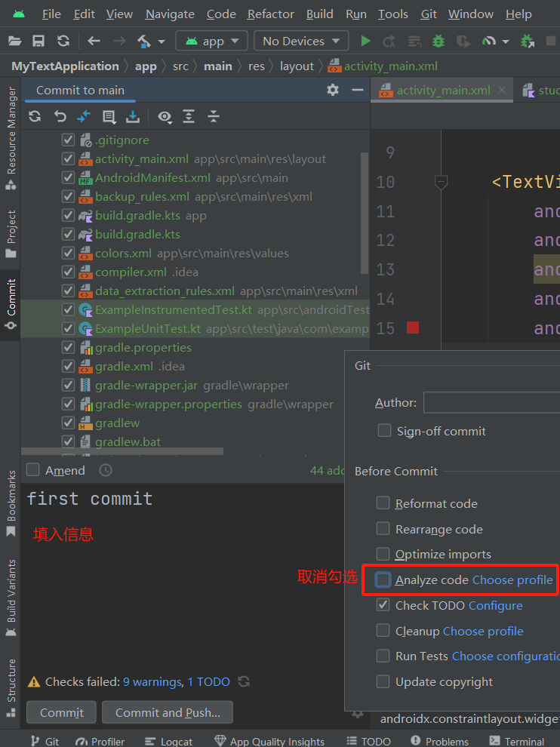Enable Optimize imports checkbox

tap(383, 554)
